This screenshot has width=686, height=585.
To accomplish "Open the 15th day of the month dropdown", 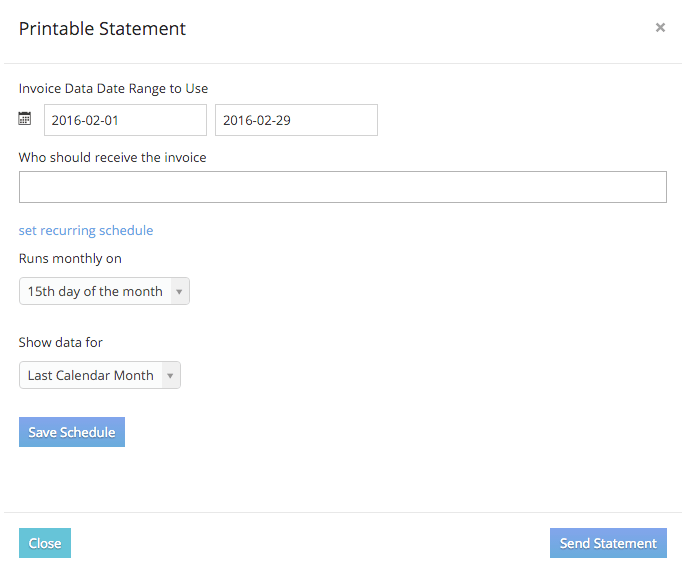I will point(104,291).
